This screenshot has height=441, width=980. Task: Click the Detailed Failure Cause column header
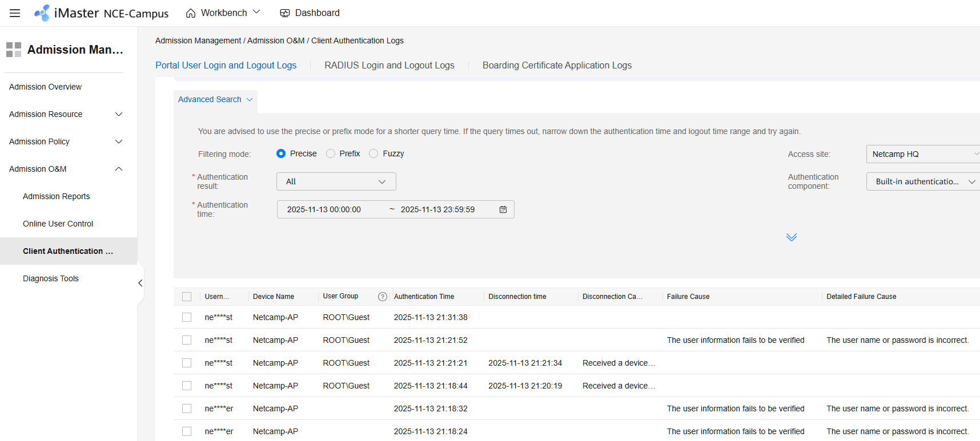861,297
